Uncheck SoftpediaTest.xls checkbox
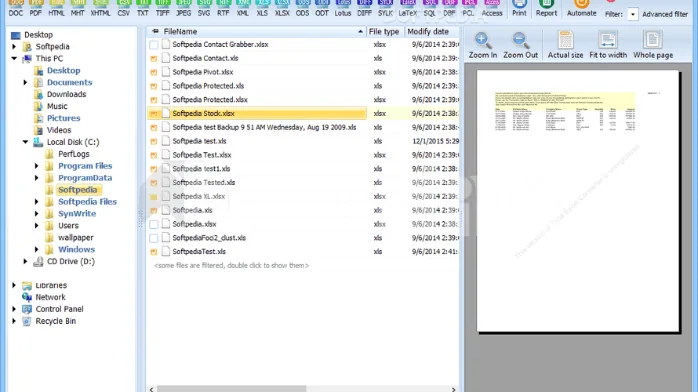Screen dimensions: 698x392 point(154,251)
